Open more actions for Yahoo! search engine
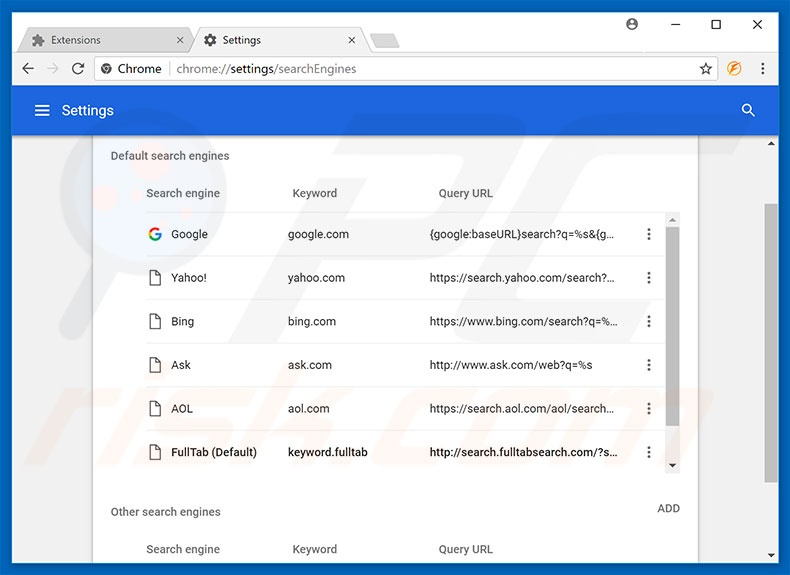 (x=649, y=278)
